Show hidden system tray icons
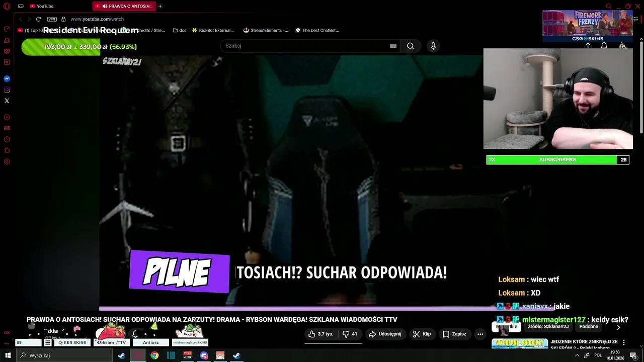 tap(577, 355)
